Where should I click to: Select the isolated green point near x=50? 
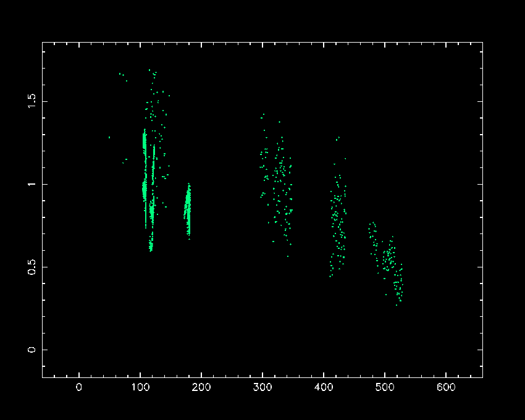tap(109, 137)
